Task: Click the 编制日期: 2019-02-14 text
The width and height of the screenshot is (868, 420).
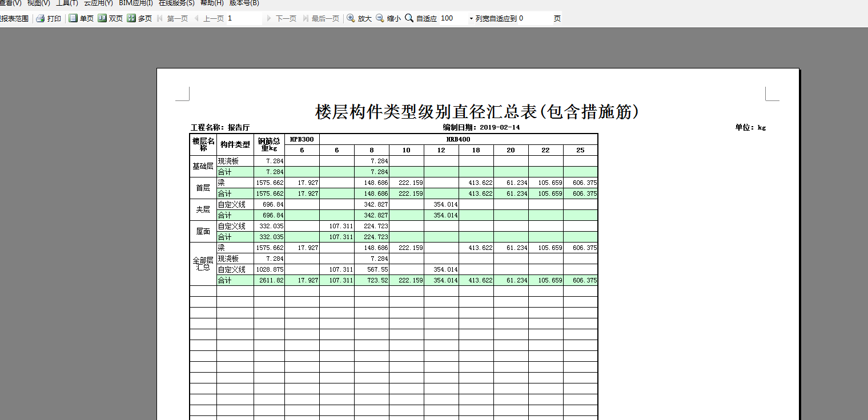Action: coord(481,127)
